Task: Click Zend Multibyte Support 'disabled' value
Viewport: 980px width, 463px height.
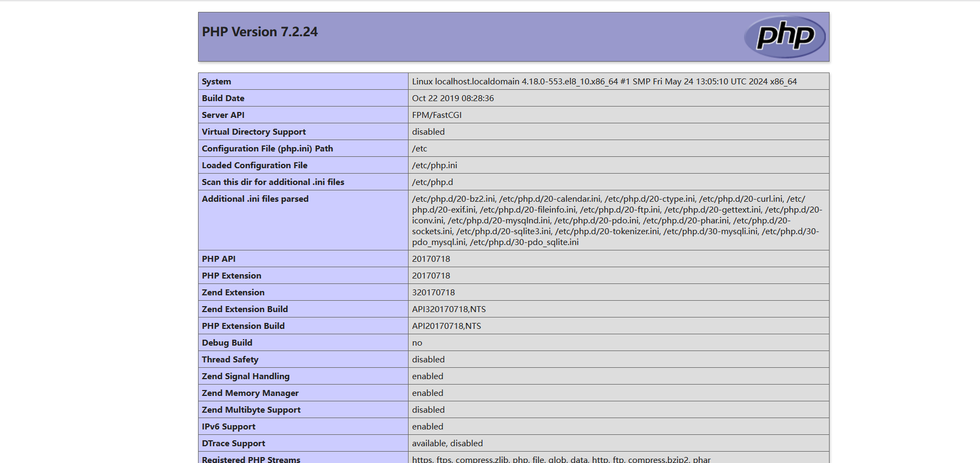Action: point(428,410)
